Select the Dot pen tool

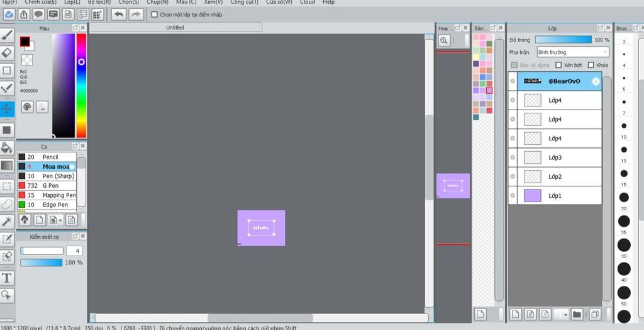[7, 88]
